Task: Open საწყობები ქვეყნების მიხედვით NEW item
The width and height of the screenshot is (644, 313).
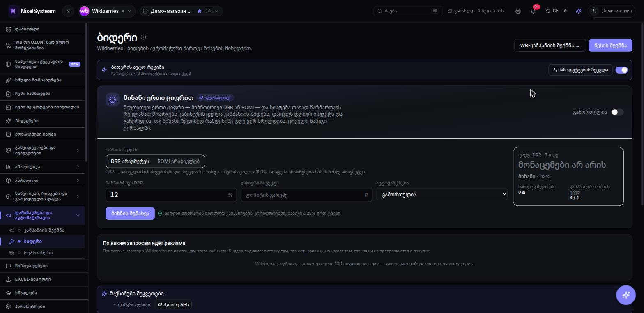Action: tap(43, 64)
